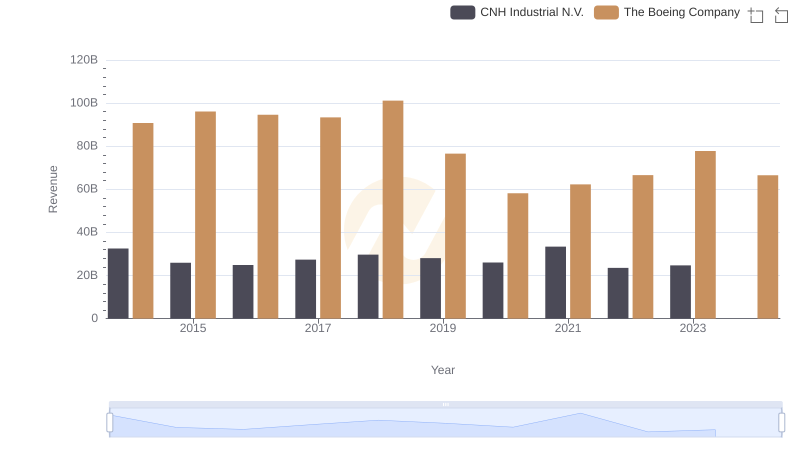Viewport: 800px width, 461px height.
Task: Select the CNH Industrial bar for 2021
Action: tap(556, 283)
